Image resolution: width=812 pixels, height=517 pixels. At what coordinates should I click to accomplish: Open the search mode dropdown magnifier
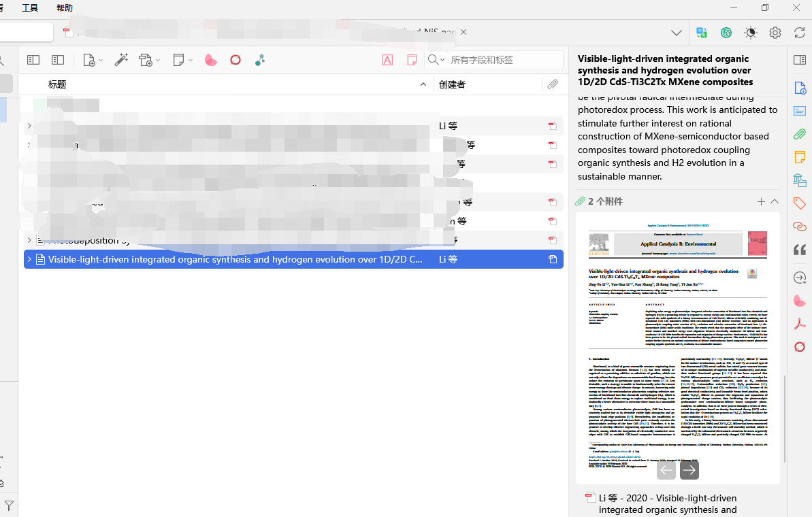click(x=436, y=60)
